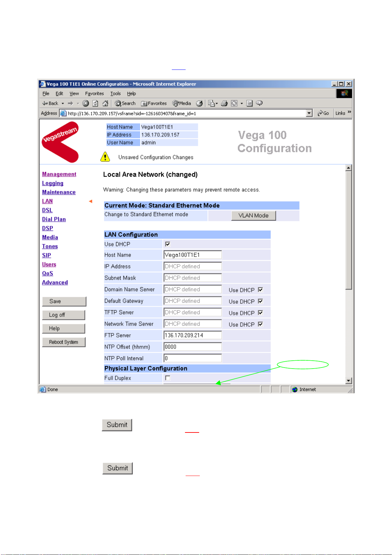Enable the Full Duplex checkbox
The width and height of the screenshot is (392, 555).
(168, 378)
